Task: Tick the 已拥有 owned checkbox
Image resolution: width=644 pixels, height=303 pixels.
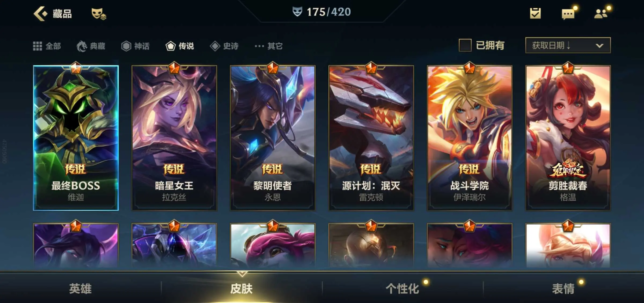Action: [x=465, y=45]
